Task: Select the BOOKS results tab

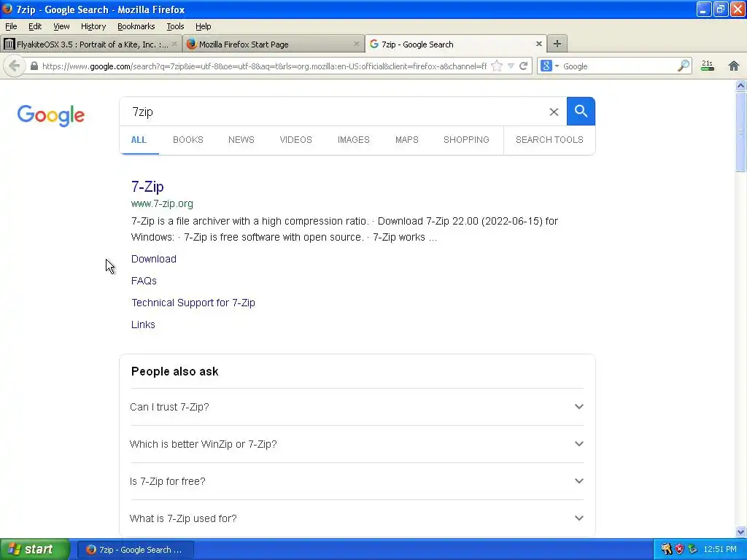Action: (x=188, y=139)
